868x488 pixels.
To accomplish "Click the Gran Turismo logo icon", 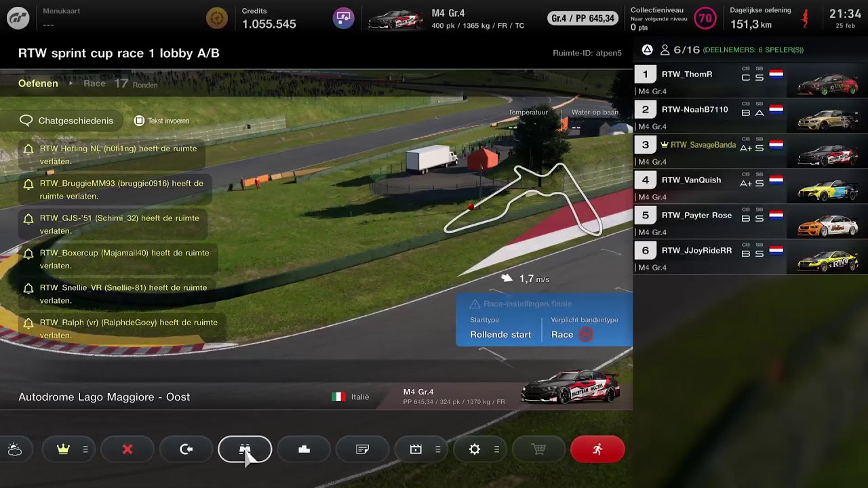I will (18, 18).
